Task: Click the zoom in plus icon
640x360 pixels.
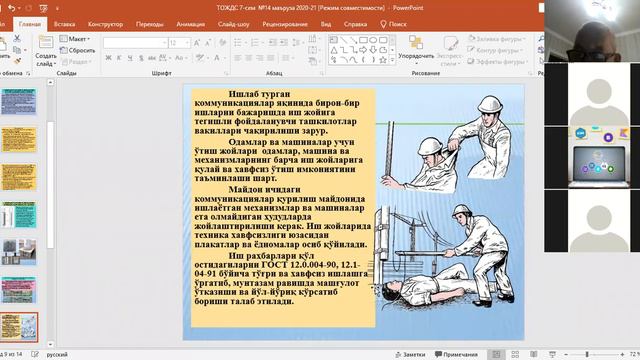Action: tap(622, 354)
